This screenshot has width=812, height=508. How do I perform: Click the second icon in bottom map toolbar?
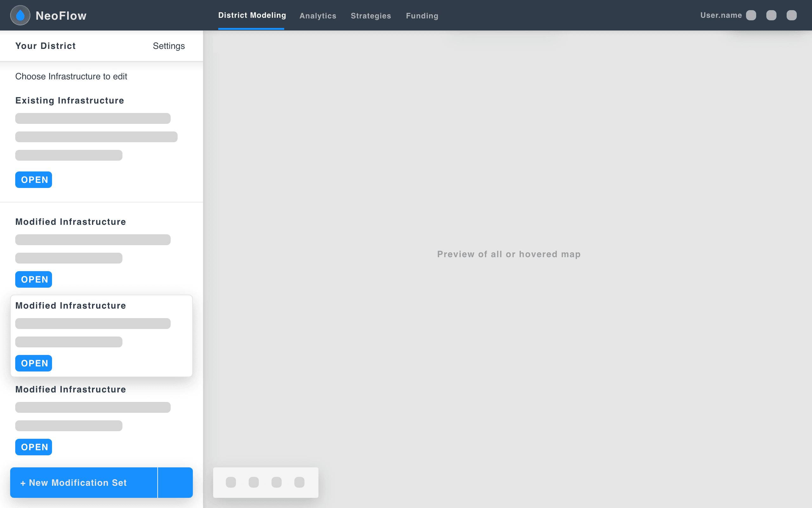click(254, 482)
